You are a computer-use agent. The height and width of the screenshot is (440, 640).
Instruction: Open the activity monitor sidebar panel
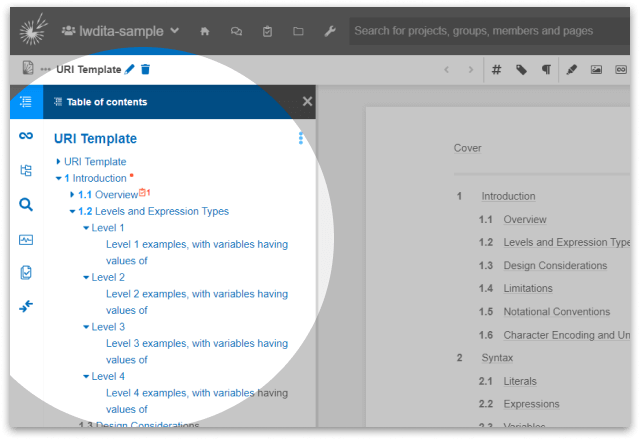[26, 239]
